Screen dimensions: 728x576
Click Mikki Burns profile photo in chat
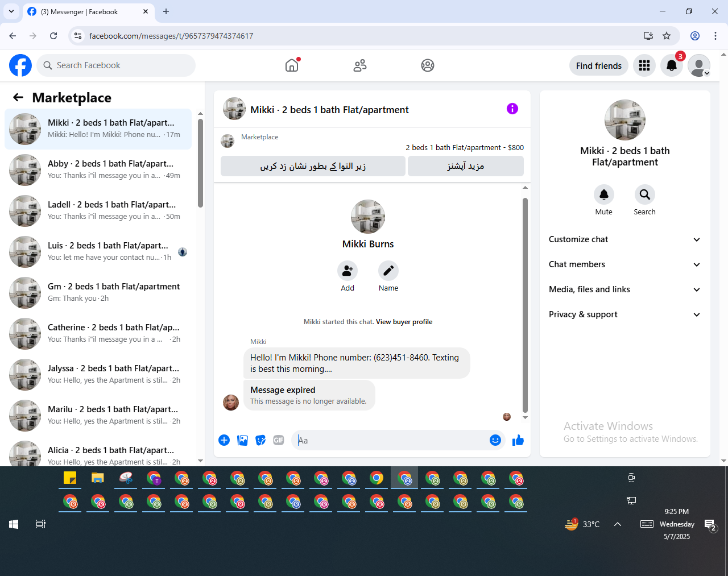pyautogui.click(x=368, y=217)
